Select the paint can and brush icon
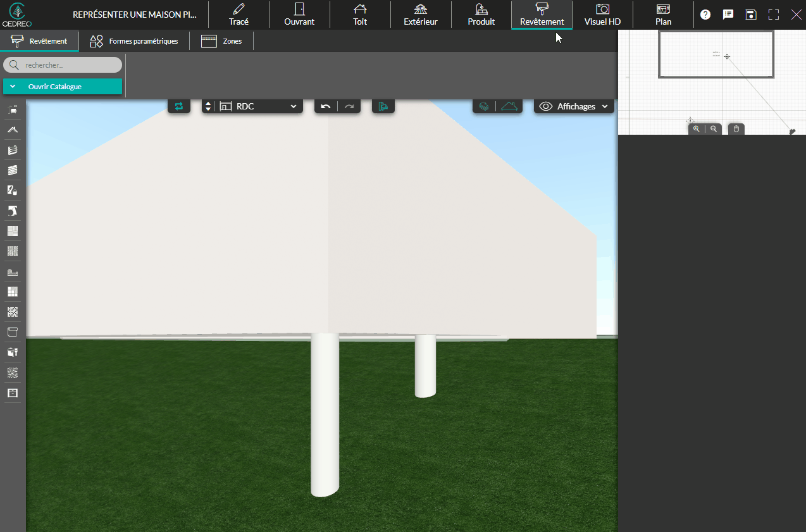The height and width of the screenshot is (532, 806). [13, 352]
